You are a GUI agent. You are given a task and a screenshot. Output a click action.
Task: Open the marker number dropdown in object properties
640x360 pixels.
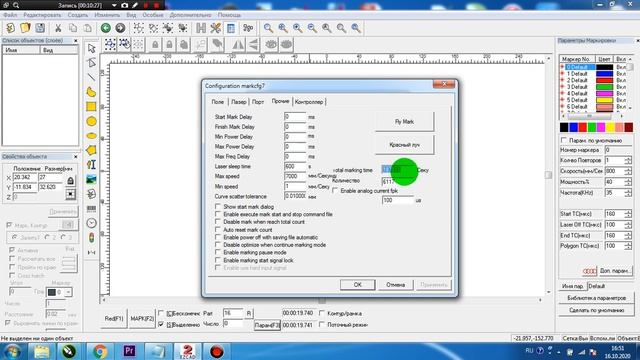[x=69, y=292]
